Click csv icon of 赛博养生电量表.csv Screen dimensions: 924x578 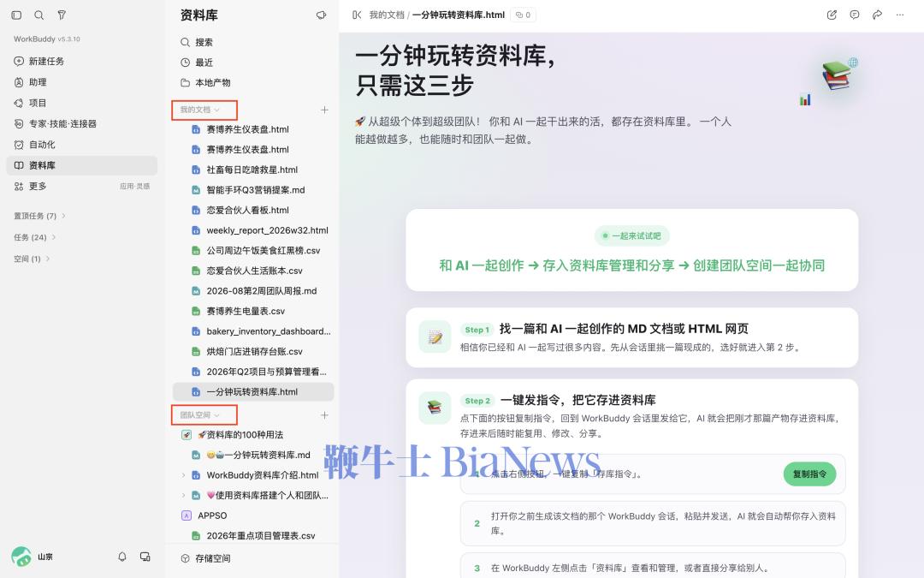196,311
